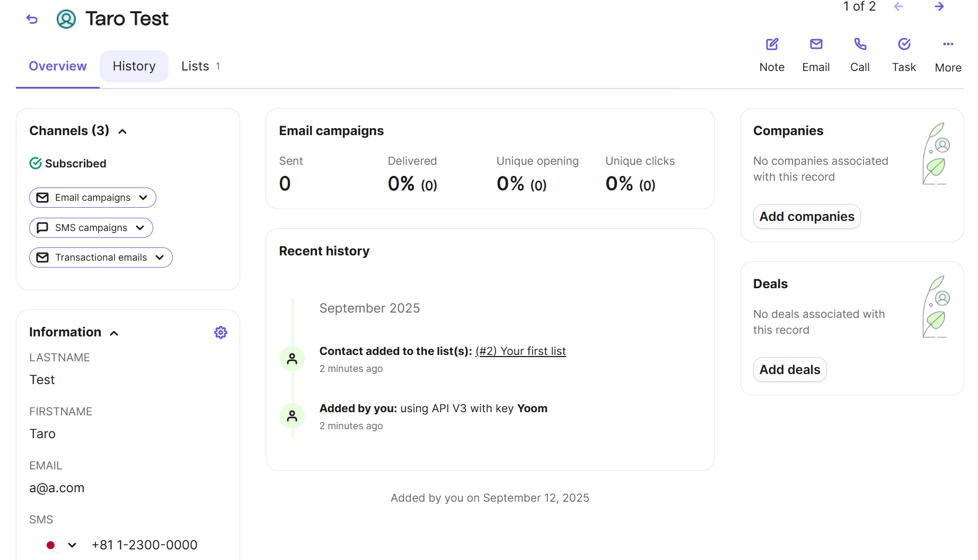
Task: Click the Add companies button
Action: click(x=806, y=217)
